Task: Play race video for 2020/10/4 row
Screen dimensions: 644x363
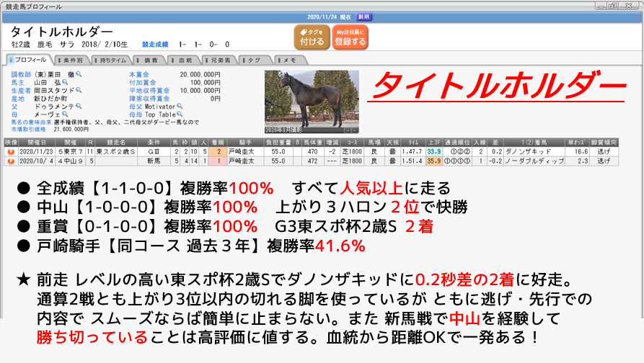Action: point(10,162)
